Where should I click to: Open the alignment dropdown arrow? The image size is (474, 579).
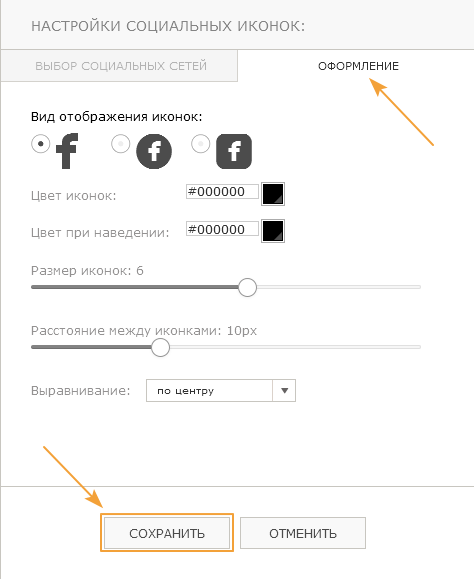[x=284, y=391]
